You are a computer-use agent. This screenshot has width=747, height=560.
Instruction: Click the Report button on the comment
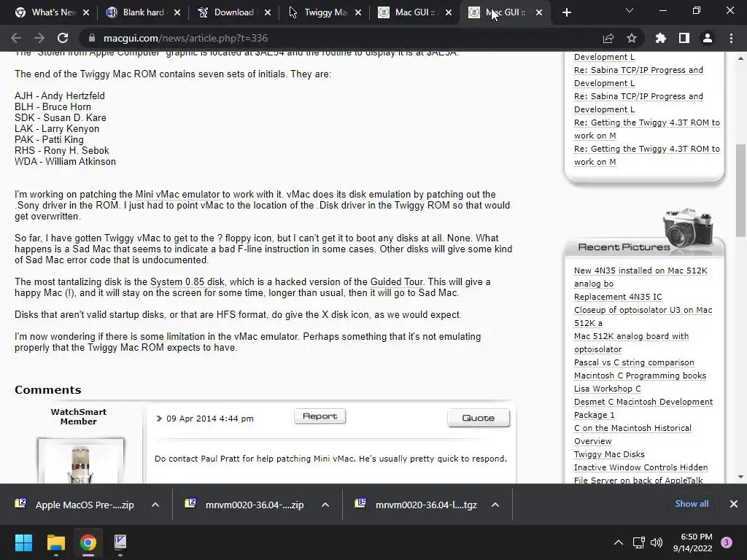click(320, 416)
